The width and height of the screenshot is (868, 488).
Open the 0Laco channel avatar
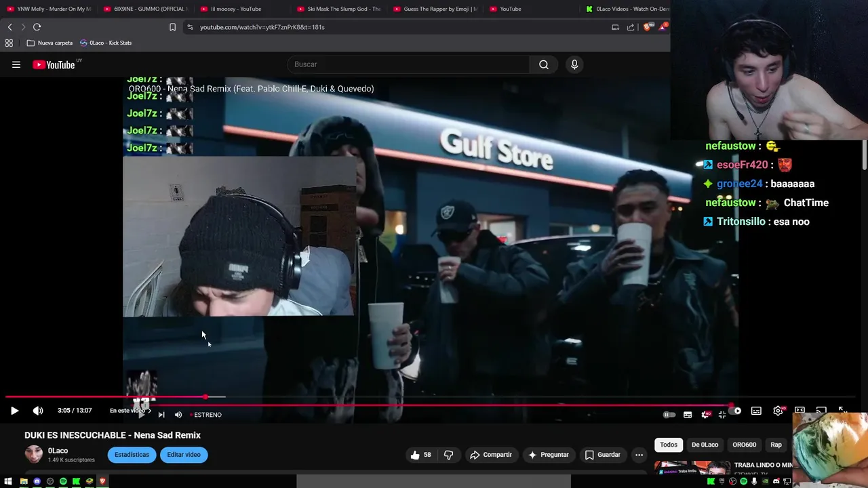(33, 454)
